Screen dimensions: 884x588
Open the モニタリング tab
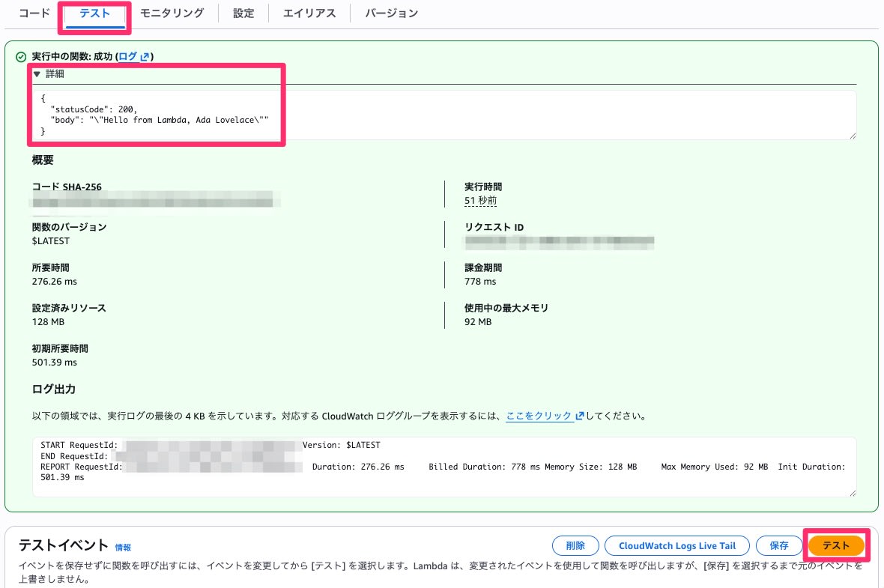click(172, 13)
